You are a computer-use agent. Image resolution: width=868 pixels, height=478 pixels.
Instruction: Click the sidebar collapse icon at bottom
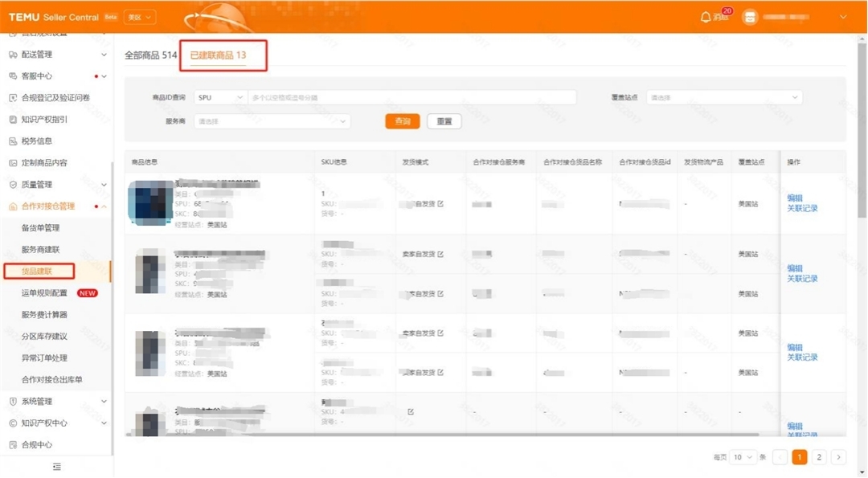56,467
